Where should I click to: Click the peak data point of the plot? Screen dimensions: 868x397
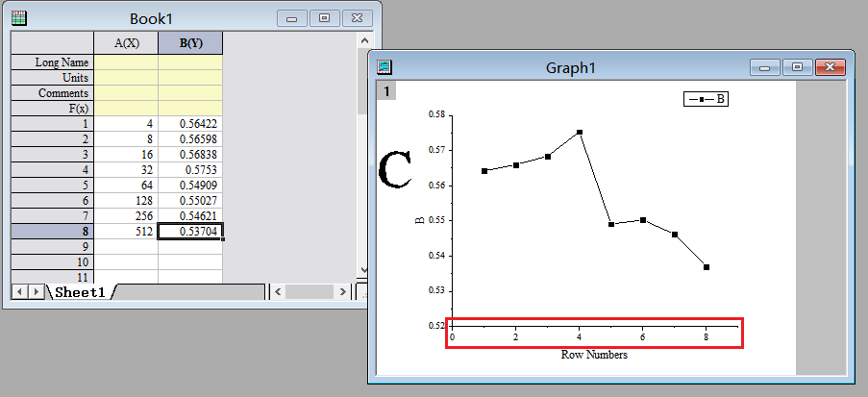(580, 133)
